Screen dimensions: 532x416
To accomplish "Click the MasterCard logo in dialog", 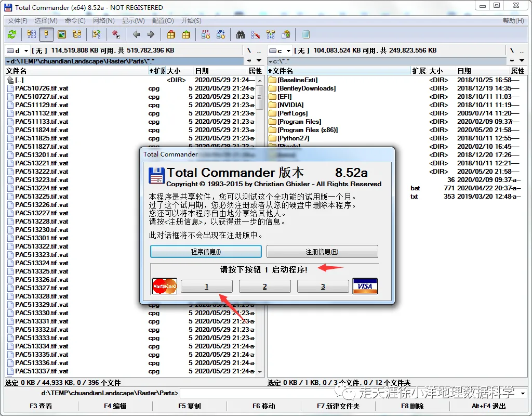I will pyautogui.click(x=165, y=286).
